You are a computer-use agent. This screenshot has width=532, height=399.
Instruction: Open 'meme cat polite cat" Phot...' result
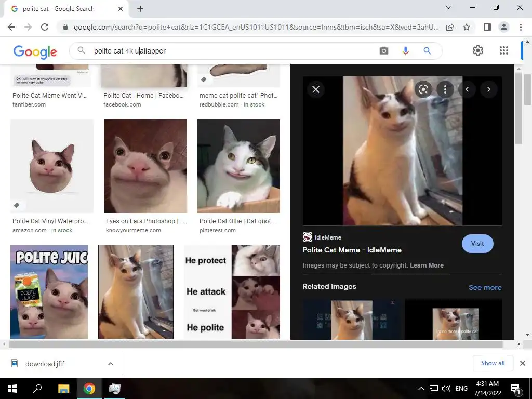[238, 96]
